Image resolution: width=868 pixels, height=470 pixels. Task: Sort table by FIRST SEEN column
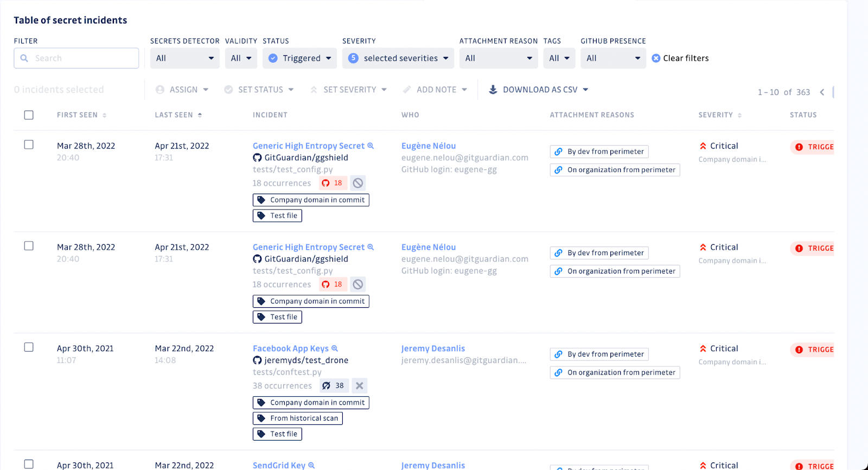81,115
